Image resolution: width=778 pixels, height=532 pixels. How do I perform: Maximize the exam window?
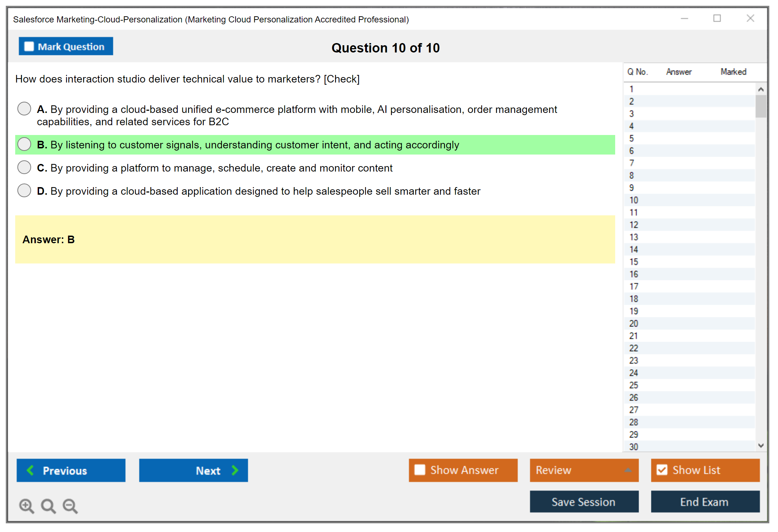coord(717,18)
